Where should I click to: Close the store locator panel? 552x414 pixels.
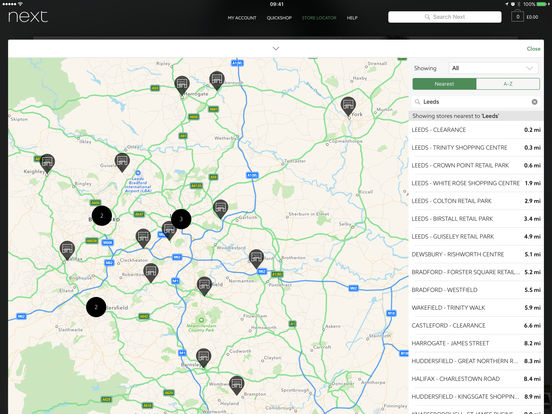click(533, 49)
